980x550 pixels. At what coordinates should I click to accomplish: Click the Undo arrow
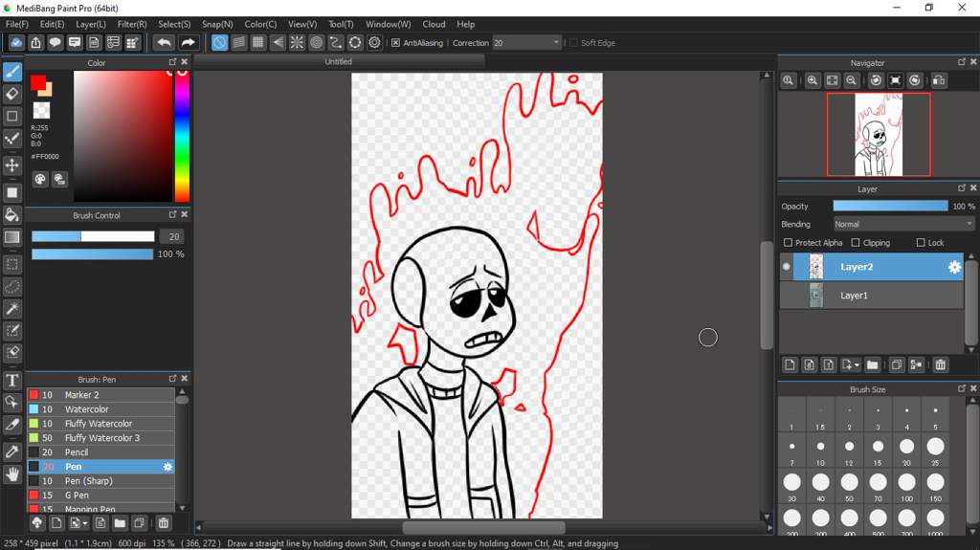(164, 42)
